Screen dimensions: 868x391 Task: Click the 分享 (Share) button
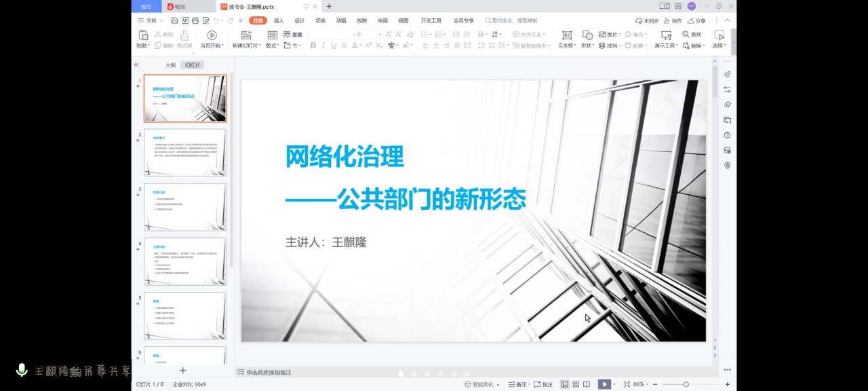(x=696, y=21)
